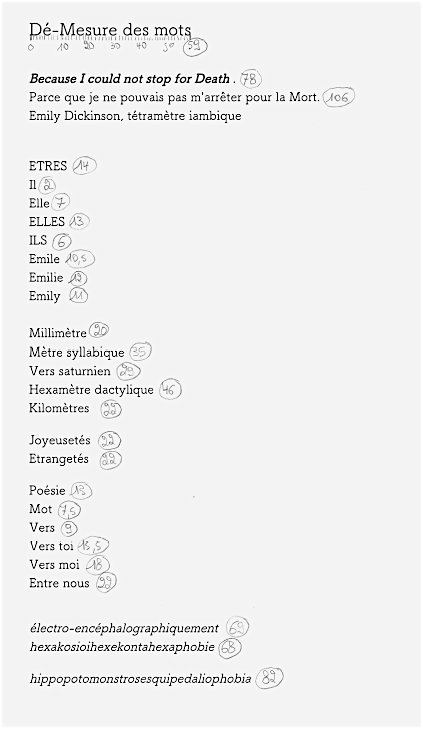This screenshot has width=423, height=729.
Task: Click the circled 82 beside hippopotomonstrosesquipedaliophobia
Action: coord(269,678)
